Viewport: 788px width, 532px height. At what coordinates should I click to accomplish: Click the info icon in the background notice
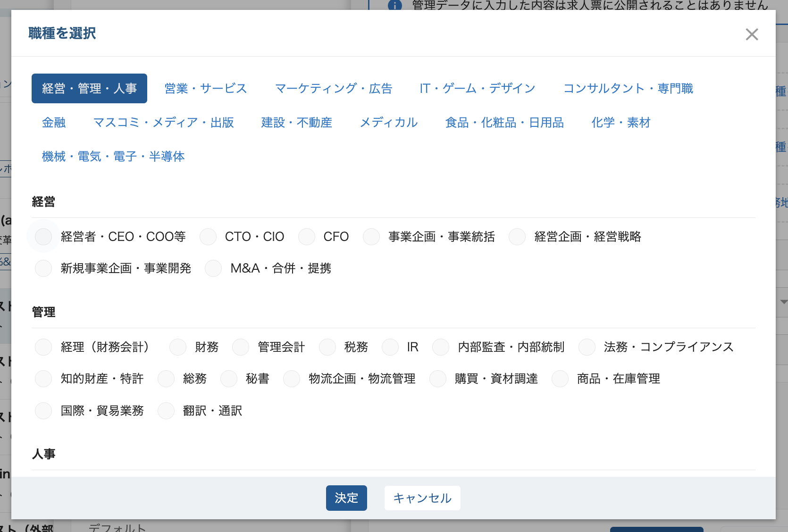point(395,5)
